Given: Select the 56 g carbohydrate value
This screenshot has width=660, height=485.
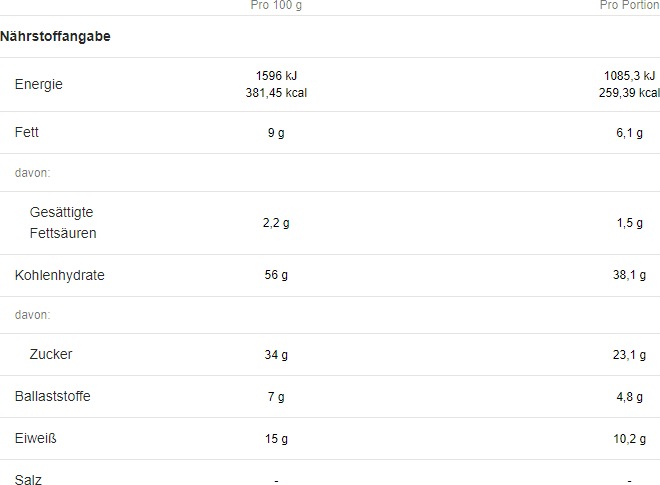Looking at the screenshot, I should point(276,275).
